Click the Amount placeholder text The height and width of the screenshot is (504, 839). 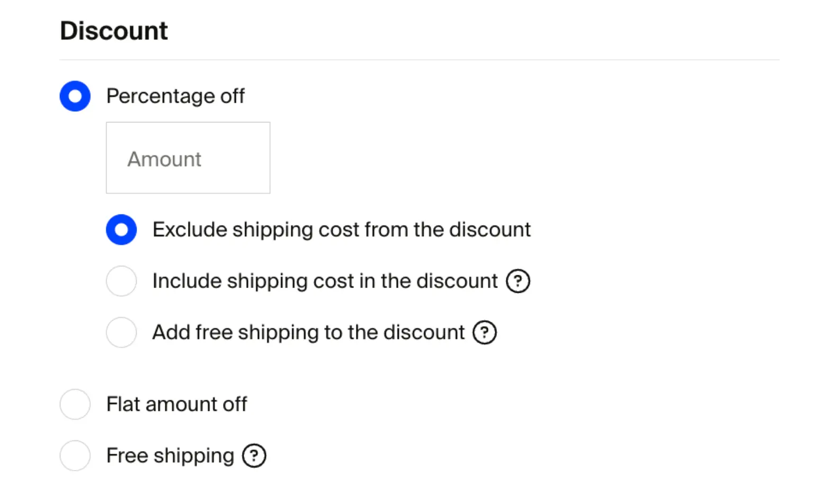point(164,159)
